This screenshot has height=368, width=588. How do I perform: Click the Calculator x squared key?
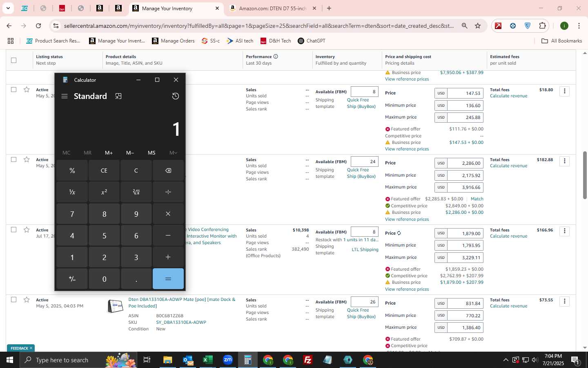pyautogui.click(x=104, y=192)
